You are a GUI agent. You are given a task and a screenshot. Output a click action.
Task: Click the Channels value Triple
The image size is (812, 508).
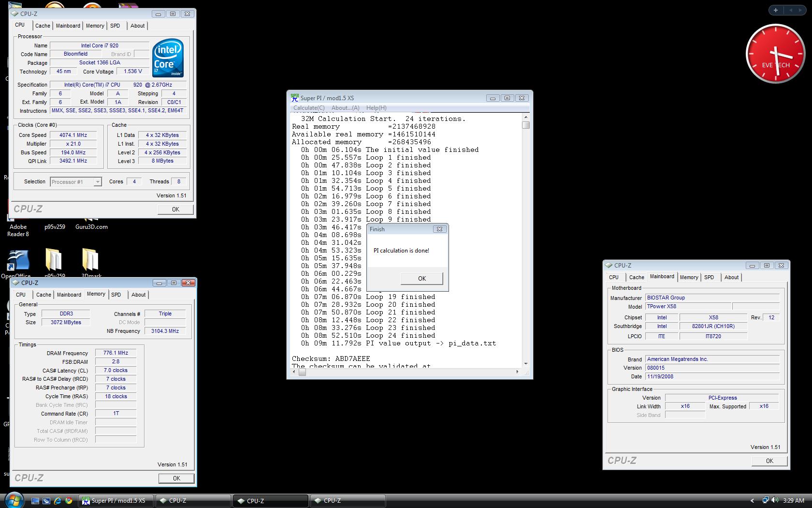pos(165,314)
